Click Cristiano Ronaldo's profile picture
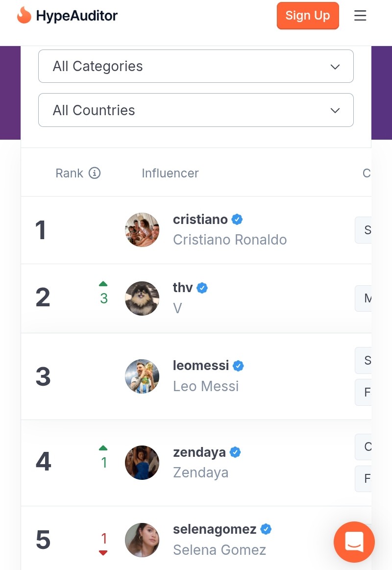 click(142, 230)
